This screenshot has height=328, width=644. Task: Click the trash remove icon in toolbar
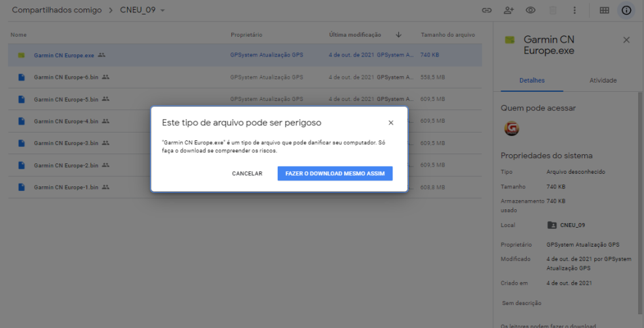[x=553, y=10]
